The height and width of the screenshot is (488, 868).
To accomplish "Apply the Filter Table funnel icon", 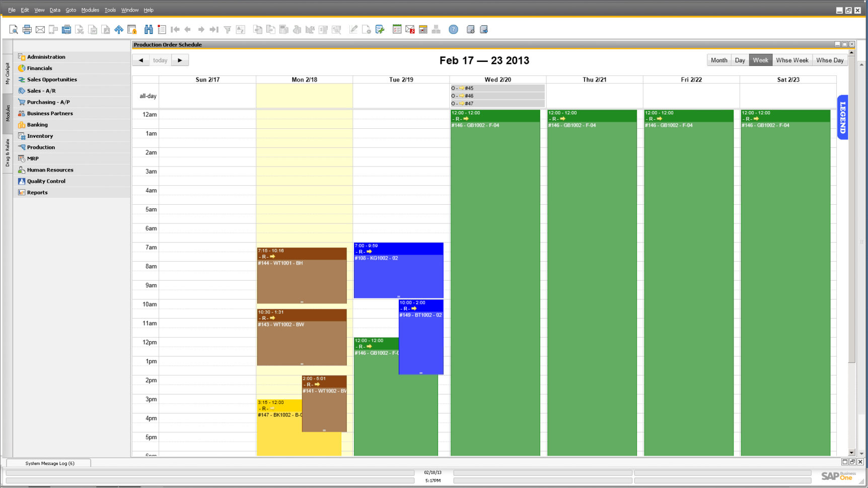I will [x=228, y=29].
